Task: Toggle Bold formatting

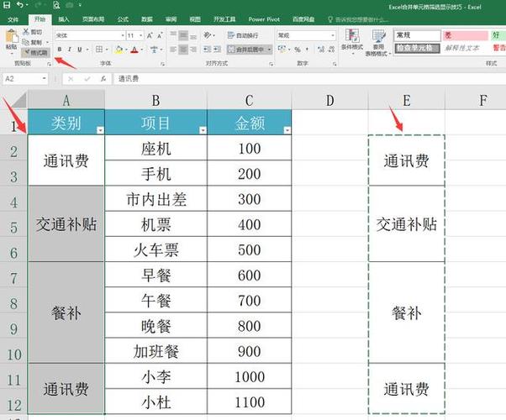Action: pos(60,50)
